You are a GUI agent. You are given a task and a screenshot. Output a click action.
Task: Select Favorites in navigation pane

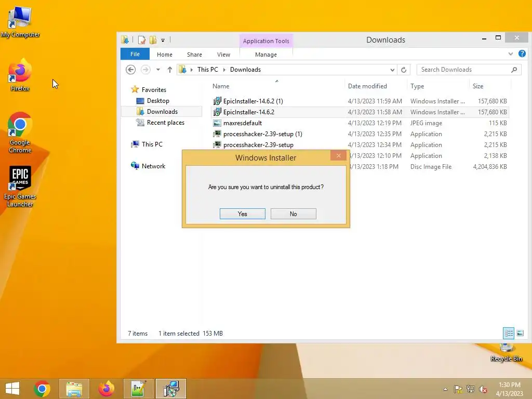(154, 90)
